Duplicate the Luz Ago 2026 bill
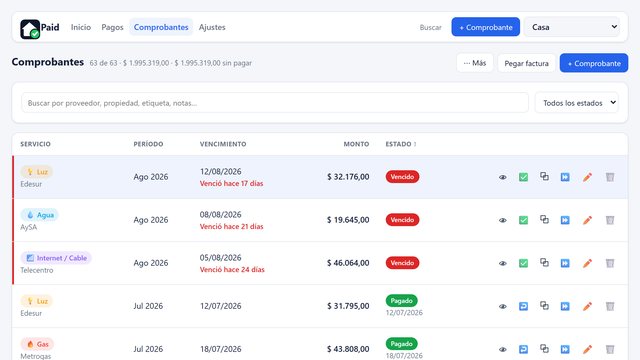Viewport: 640px width, 360px height. (544, 177)
